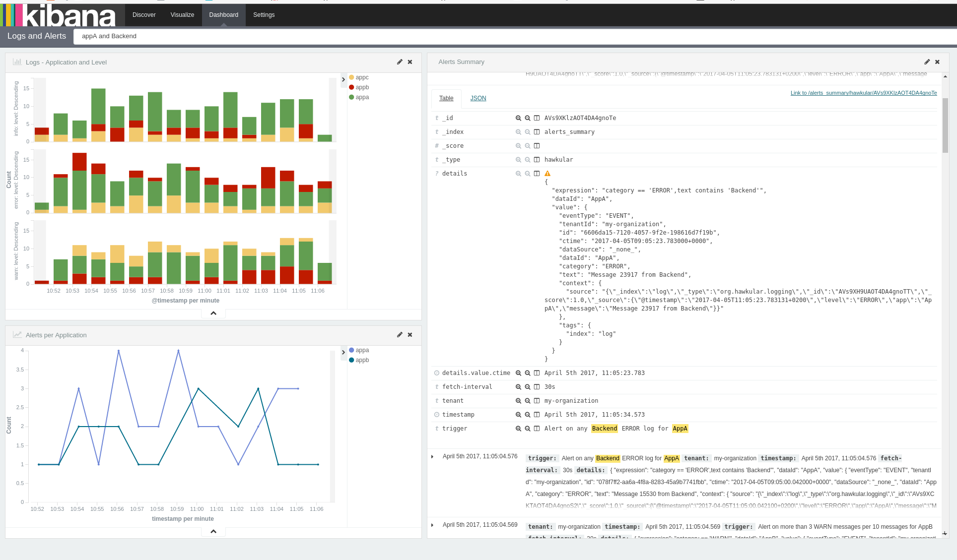Filter for timestamp field value
The image size is (957, 560).
click(x=518, y=415)
